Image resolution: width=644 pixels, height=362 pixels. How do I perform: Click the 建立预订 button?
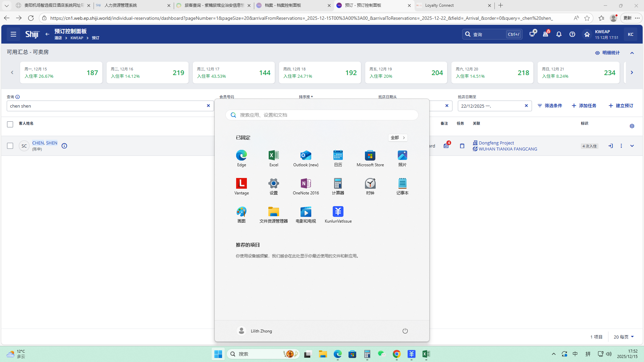pos(621,106)
